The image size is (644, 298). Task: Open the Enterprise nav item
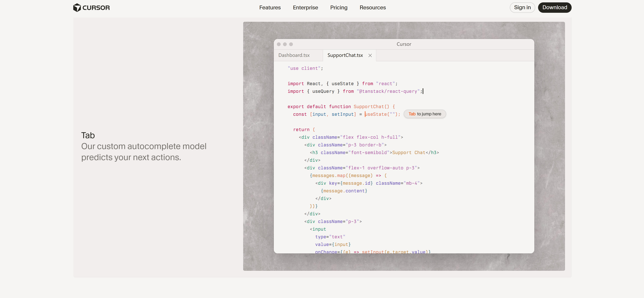click(x=305, y=7)
